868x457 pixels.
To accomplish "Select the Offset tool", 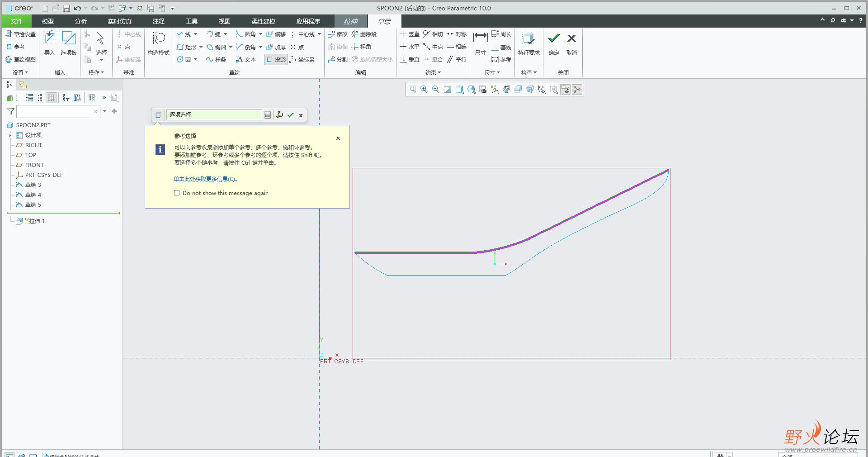I will coord(276,34).
